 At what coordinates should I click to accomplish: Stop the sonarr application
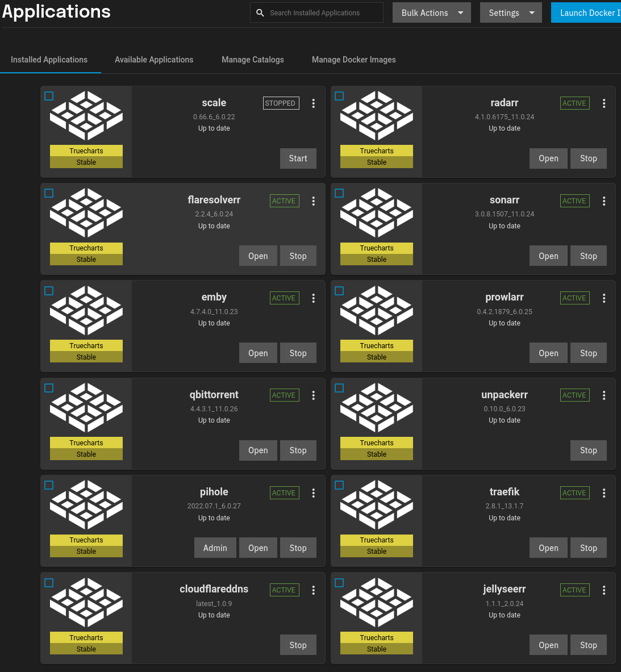coord(589,256)
